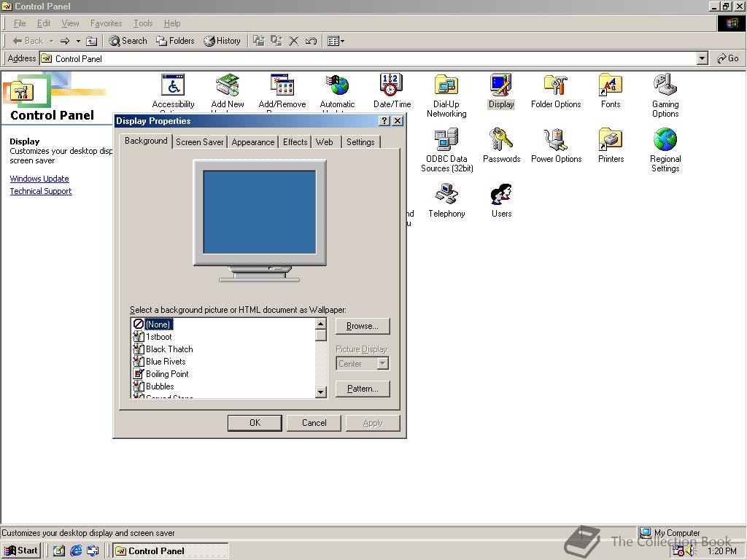The height and width of the screenshot is (560, 747).
Task: Click Cancel in Display Properties
Action: (314, 423)
